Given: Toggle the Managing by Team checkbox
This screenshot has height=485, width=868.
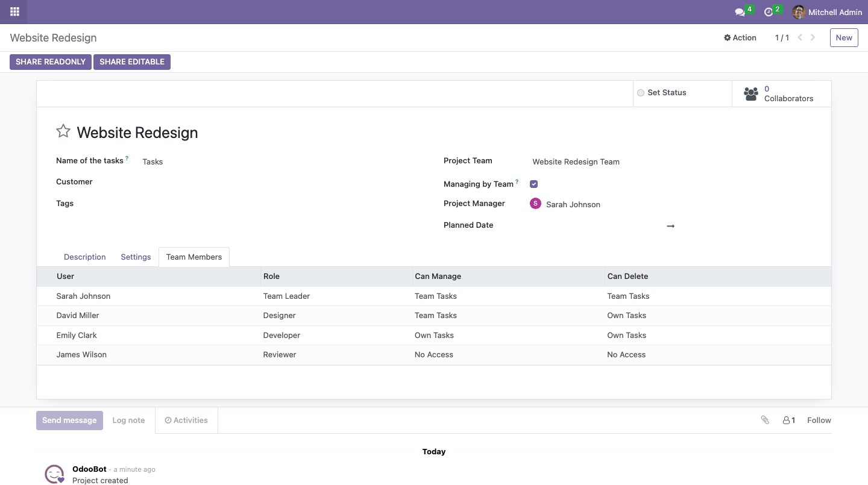Looking at the screenshot, I should click(x=533, y=184).
